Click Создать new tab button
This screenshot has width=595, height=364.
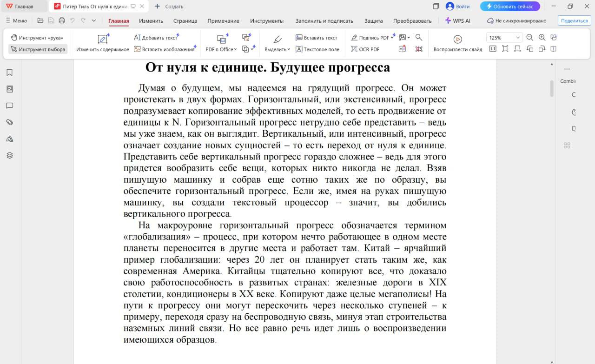click(169, 7)
